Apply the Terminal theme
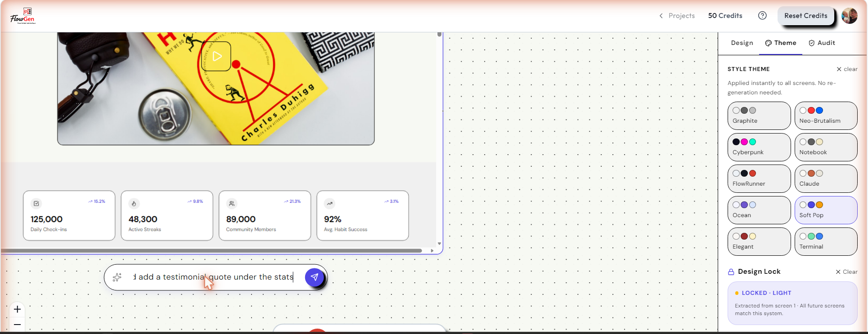 click(826, 242)
